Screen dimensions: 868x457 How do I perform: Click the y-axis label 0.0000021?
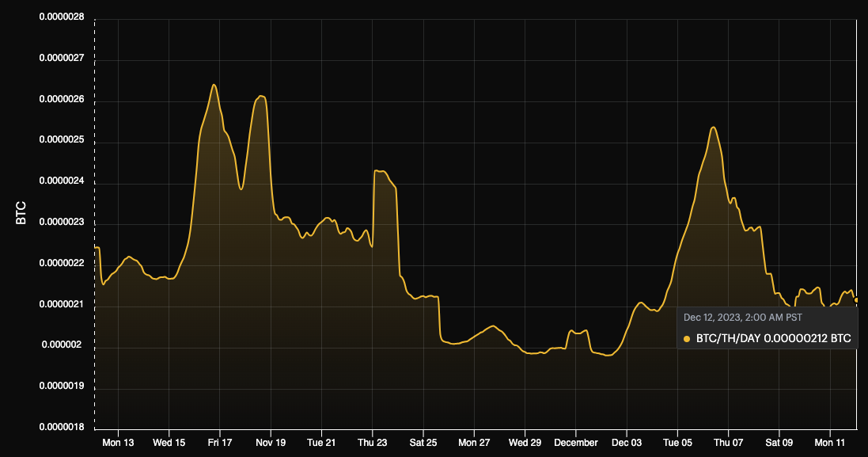click(62, 304)
